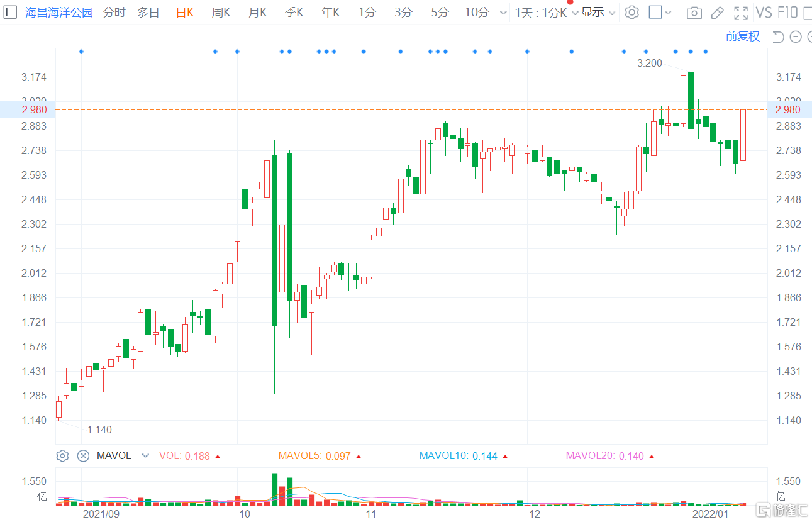Image resolution: width=812 pixels, height=522 pixels.
Task: Switch to the 10分 minute chart
Action: tap(477, 13)
